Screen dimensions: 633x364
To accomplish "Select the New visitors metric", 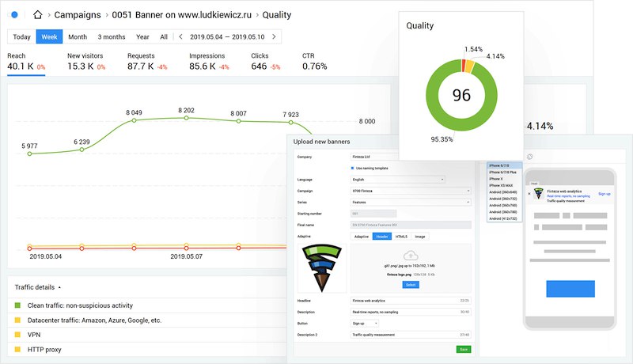I will coord(86,62).
